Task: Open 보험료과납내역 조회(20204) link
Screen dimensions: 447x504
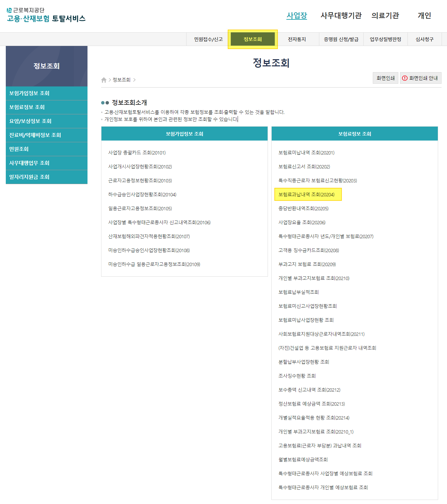Action: click(306, 195)
